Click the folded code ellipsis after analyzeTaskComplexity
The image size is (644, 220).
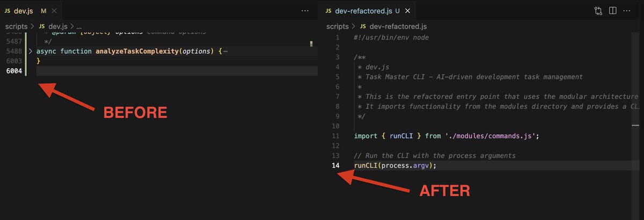pyautogui.click(x=225, y=52)
